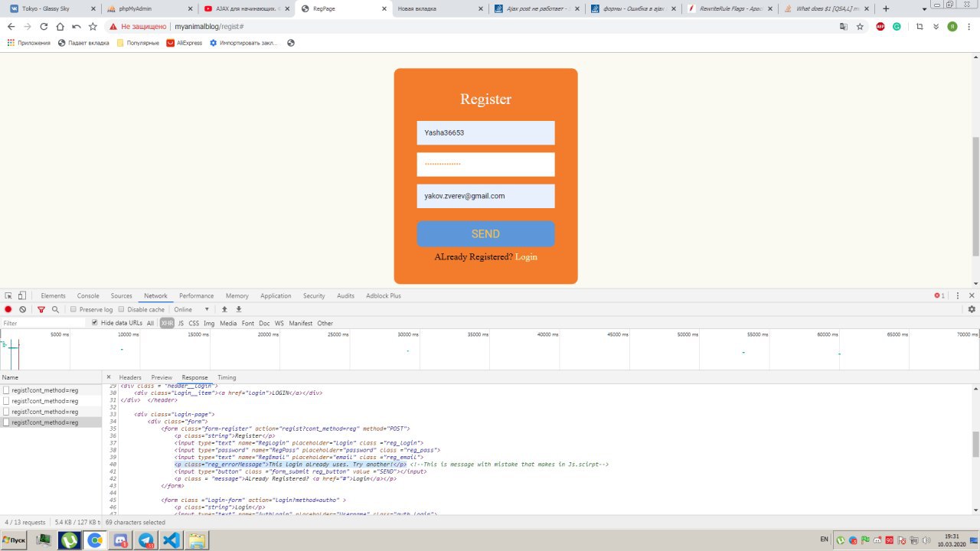980x551 pixels.
Task: Open the Grammarly green extension icon
Action: pos(897,26)
